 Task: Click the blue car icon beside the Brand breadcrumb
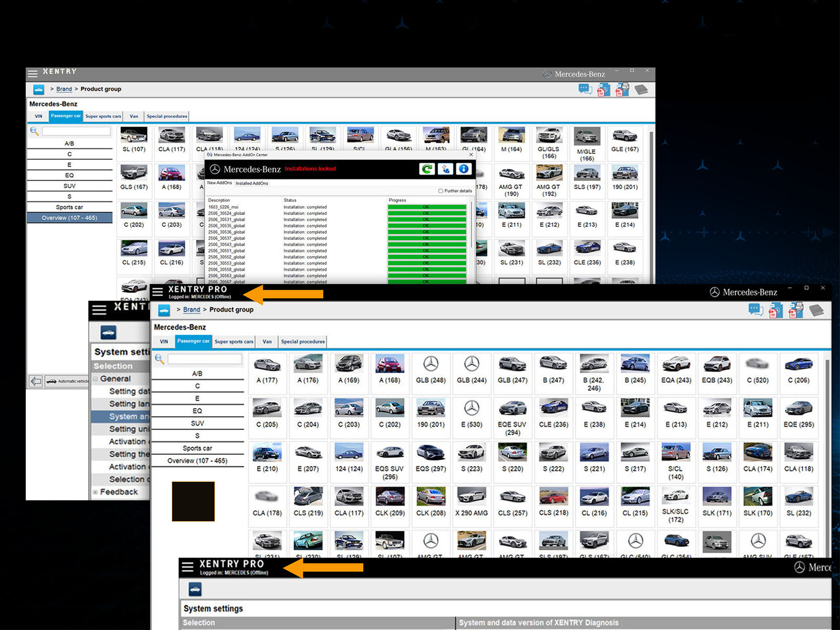tap(164, 310)
